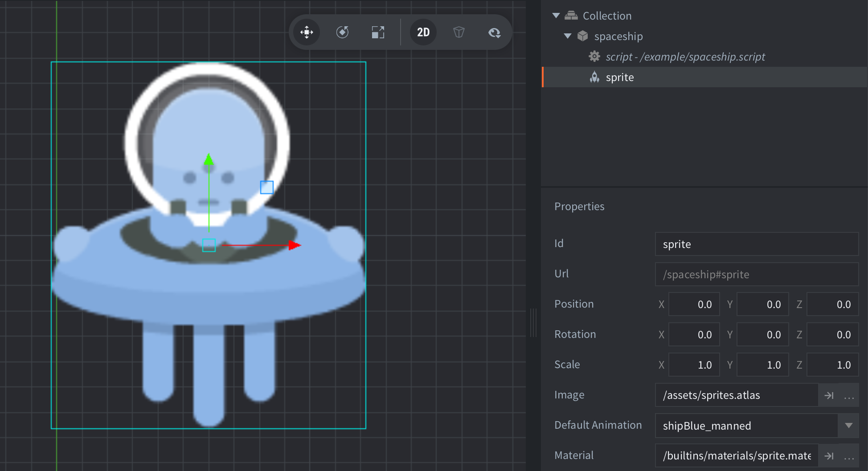The image size is (868, 471).
Task: Click the red X-axis arrow handle
Action: coord(294,245)
